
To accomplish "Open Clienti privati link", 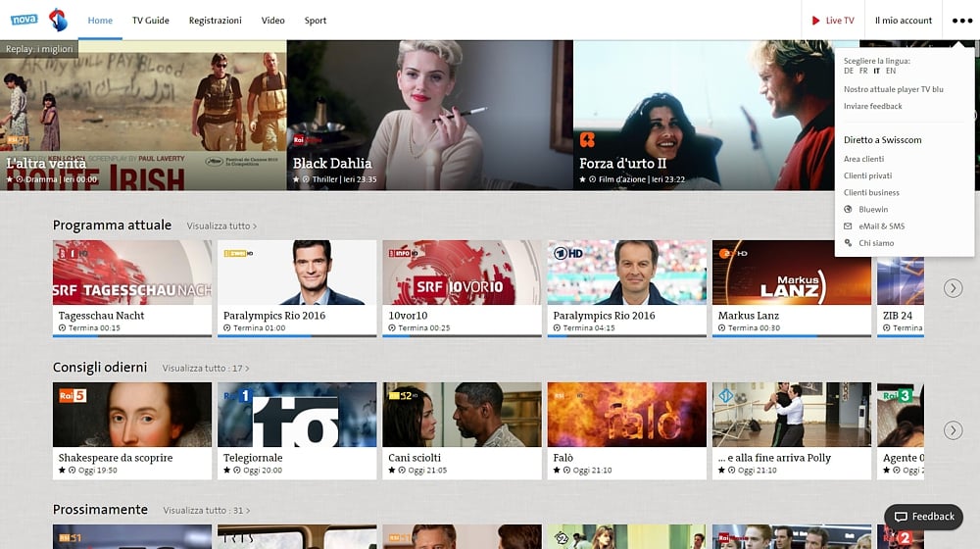I will coord(867,175).
